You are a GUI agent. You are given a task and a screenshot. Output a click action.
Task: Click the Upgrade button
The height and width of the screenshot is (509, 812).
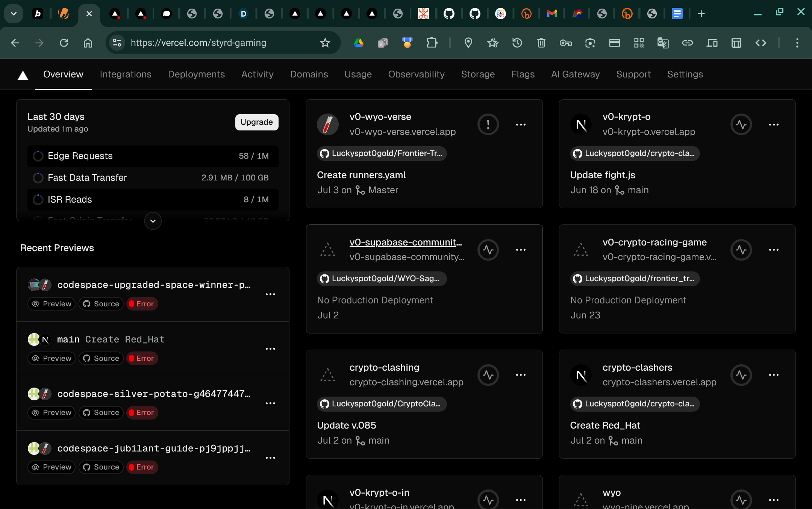257,122
